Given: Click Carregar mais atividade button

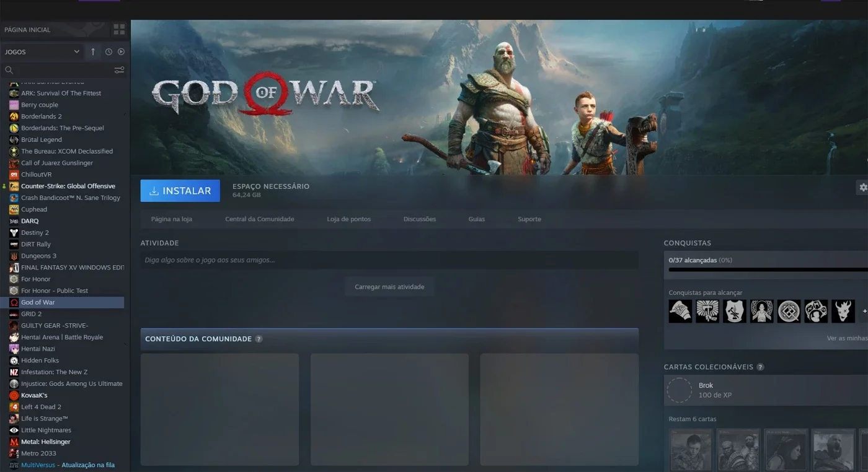Looking at the screenshot, I should coord(389,287).
